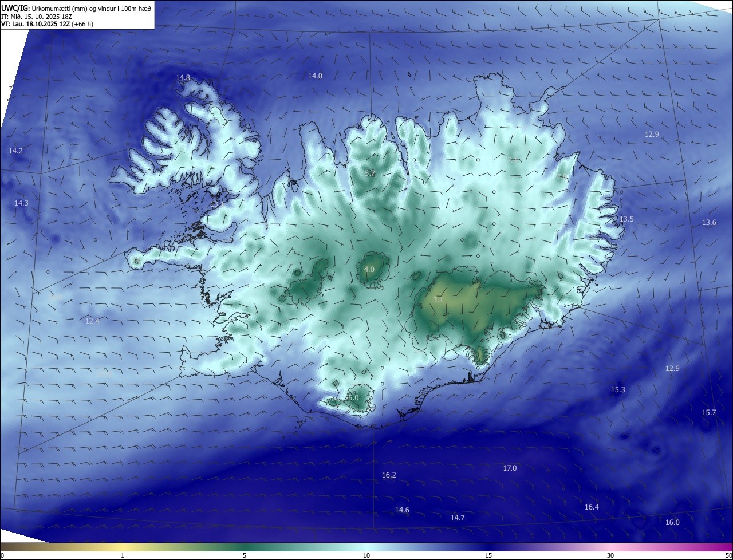
Task: Click the 14.7 map value
Action: [x=457, y=518]
